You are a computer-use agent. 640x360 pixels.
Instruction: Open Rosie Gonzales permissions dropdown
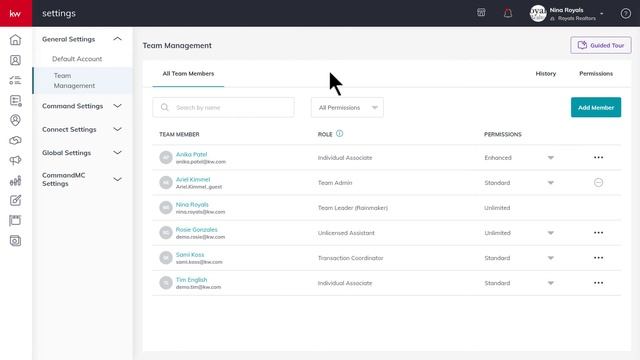point(551,233)
